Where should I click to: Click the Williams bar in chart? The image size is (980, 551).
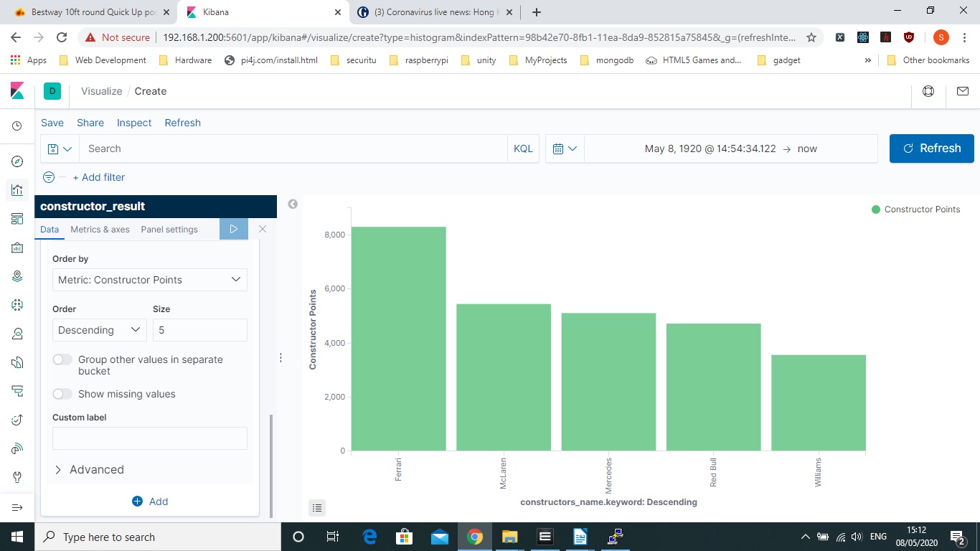pyautogui.click(x=819, y=402)
